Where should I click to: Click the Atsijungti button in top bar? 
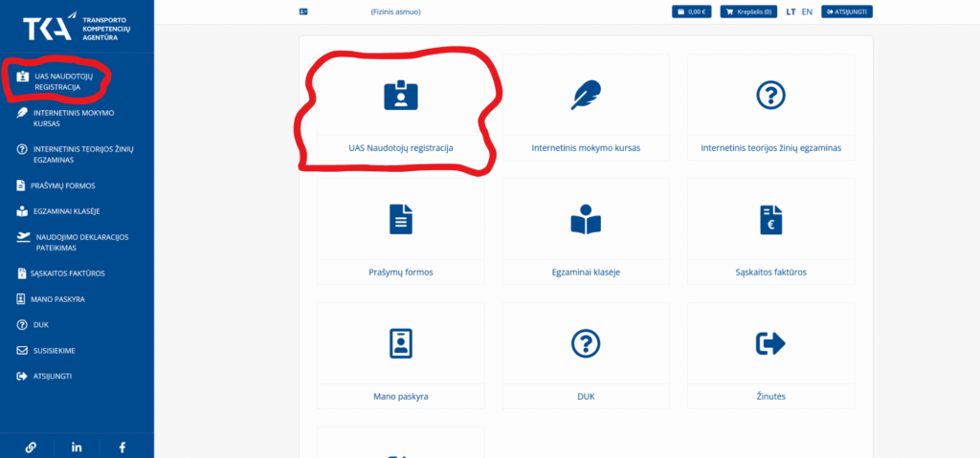pos(846,11)
